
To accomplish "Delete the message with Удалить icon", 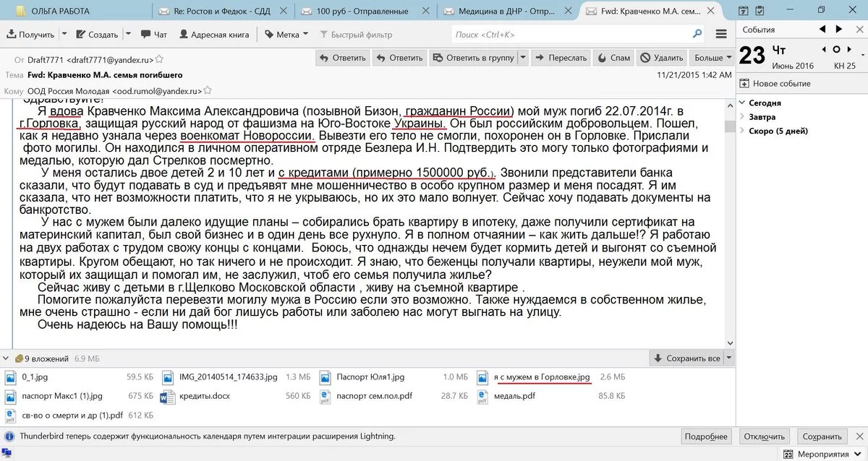I will coord(662,57).
